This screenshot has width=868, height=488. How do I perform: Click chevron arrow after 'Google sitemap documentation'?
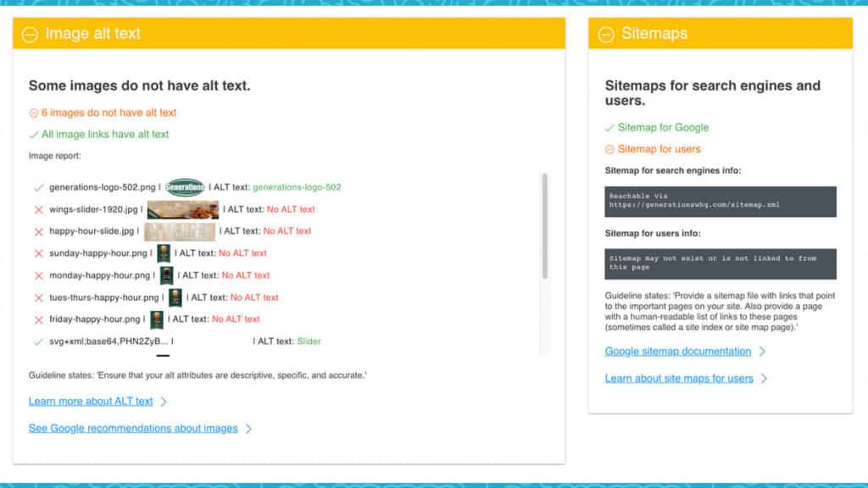click(x=762, y=352)
